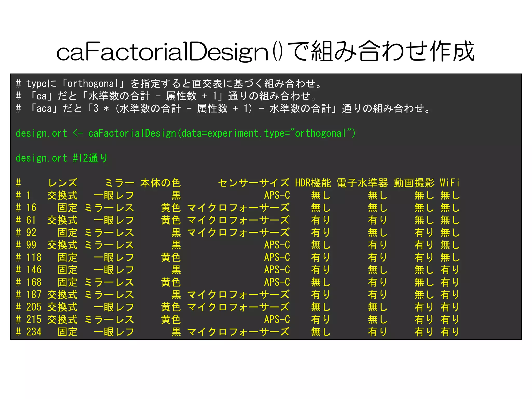532x399 pixels.
Task: Click 'ミラーレス' in row 92
Action: pos(109,233)
